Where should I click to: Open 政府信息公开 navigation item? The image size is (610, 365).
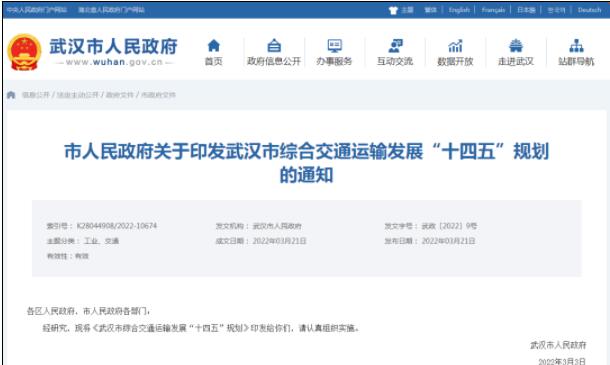274,52
